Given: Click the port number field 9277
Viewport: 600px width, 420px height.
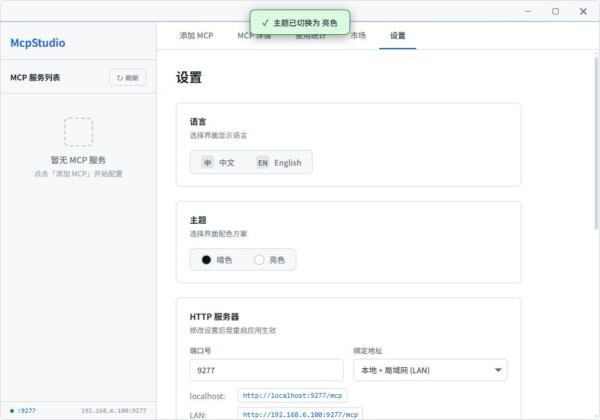Looking at the screenshot, I should (266, 370).
